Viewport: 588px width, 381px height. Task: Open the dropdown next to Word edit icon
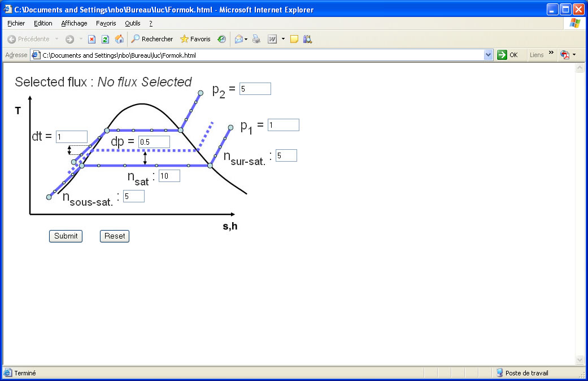click(283, 39)
